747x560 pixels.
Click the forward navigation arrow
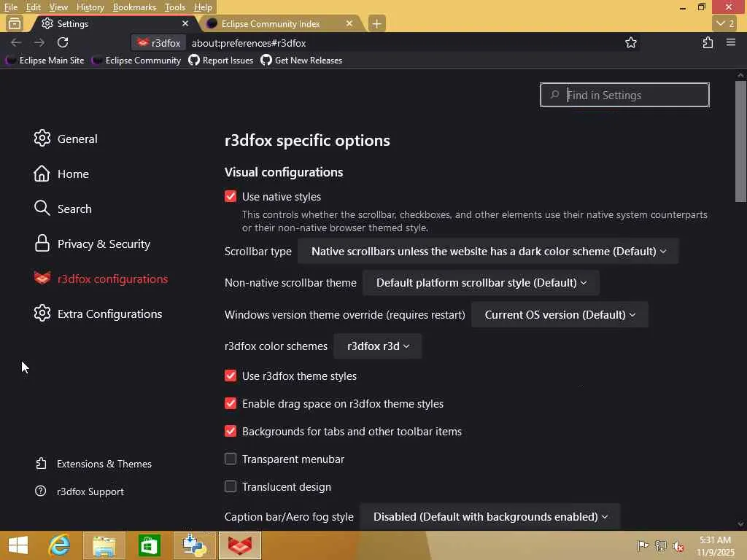(x=39, y=43)
